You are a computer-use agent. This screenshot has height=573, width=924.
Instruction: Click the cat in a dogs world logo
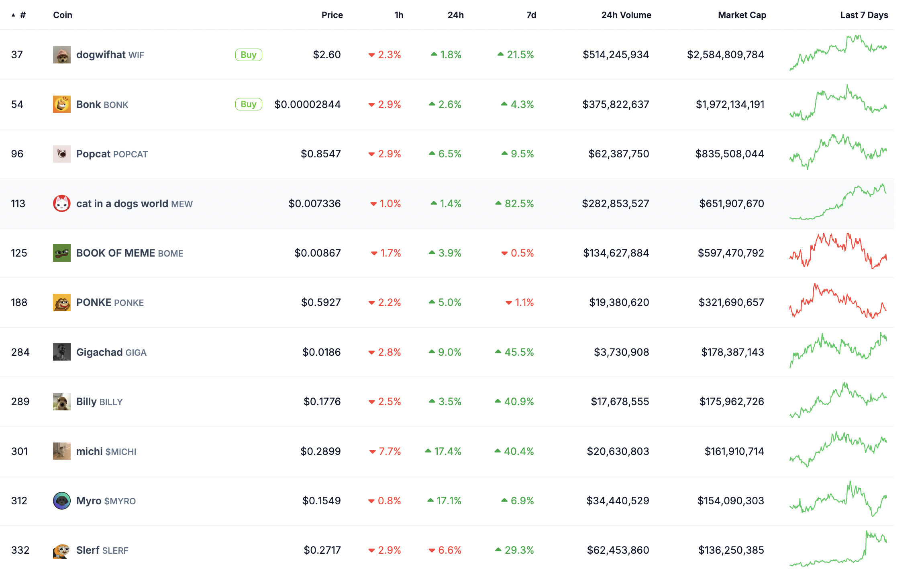point(62,204)
